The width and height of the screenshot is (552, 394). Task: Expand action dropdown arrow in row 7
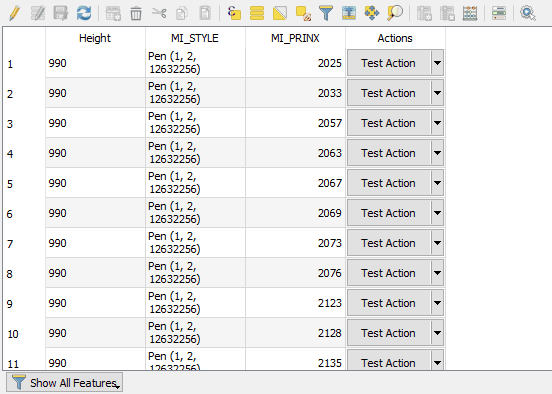[437, 243]
